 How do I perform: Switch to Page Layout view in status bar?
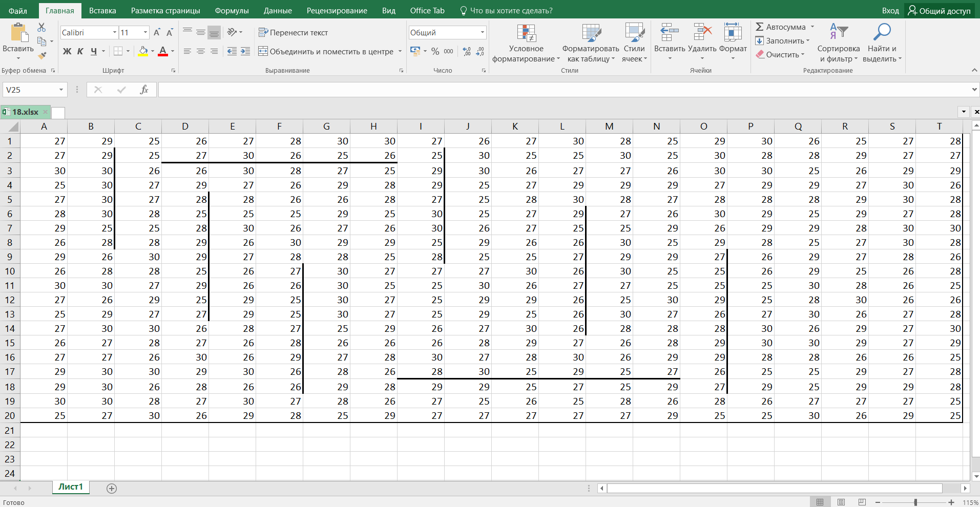[x=841, y=502]
